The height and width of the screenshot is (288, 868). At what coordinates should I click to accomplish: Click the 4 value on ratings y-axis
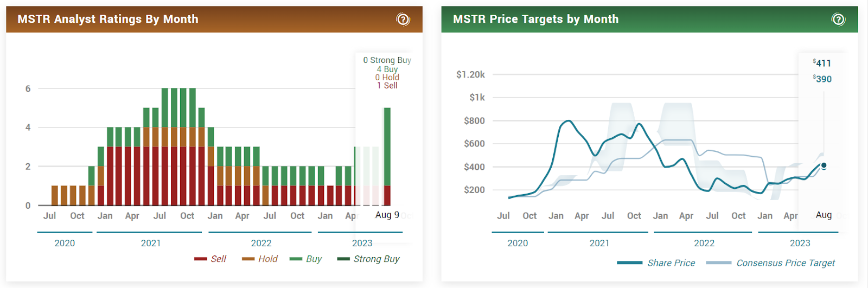click(28, 127)
